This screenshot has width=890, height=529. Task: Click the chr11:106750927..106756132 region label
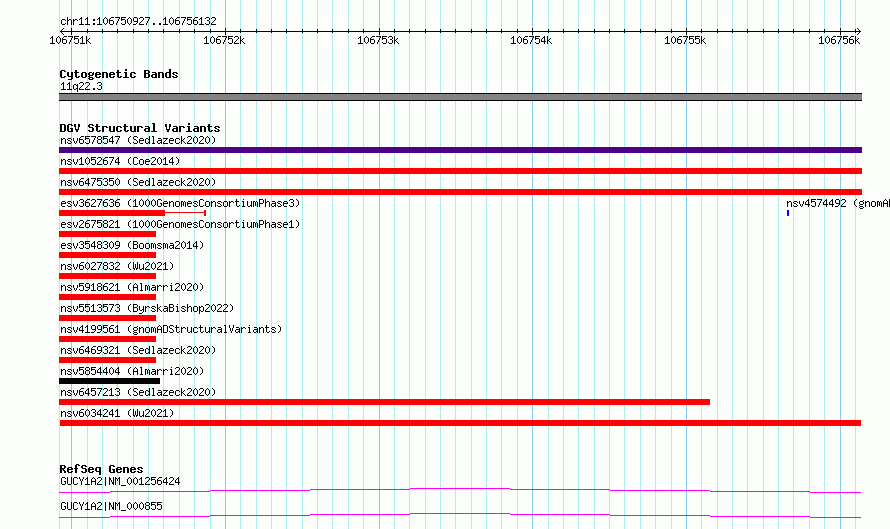138,21
